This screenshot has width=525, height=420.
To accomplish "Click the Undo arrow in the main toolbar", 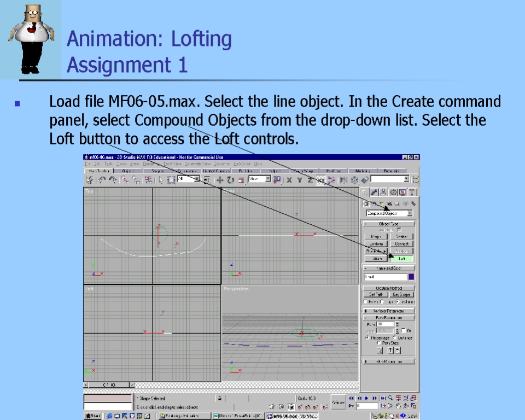I will [x=102, y=179].
